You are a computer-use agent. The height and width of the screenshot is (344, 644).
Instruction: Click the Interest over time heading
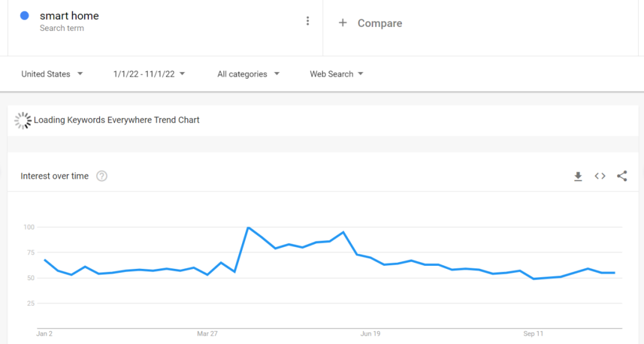coord(54,176)
